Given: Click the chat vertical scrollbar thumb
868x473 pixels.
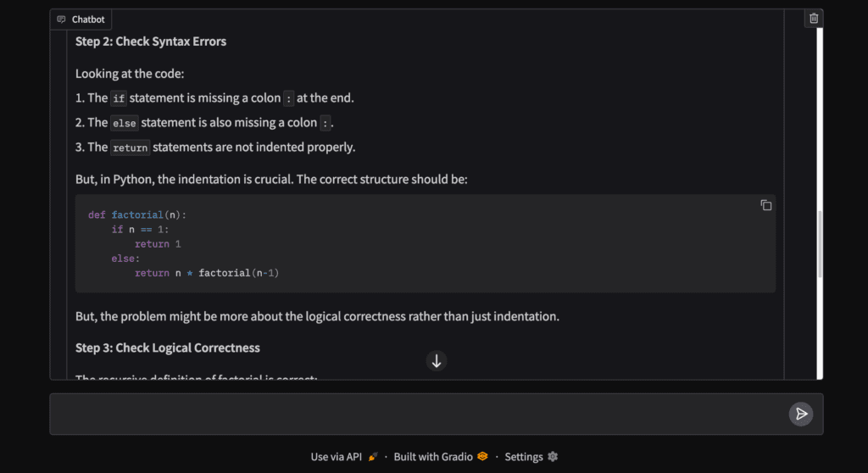Looking at the screenshot, I should pos(820,243).
